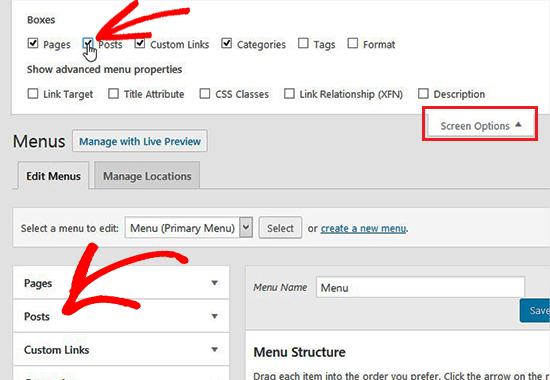Enable the Format checkbox
The height and width of the screenshot is (380, 550).
353,43
